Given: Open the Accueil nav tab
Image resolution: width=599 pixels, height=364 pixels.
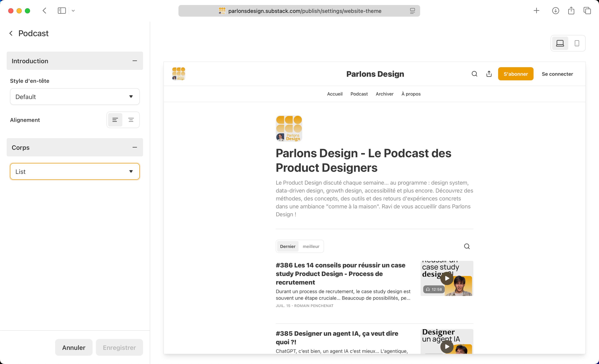Looking at the screenshot, I should pyautogui.click(x=334, y=94).
